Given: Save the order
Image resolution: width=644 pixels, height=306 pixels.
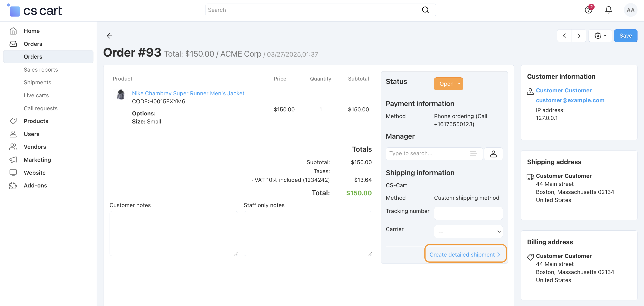Looking at the screenshot, I should [x=625, y=36].
